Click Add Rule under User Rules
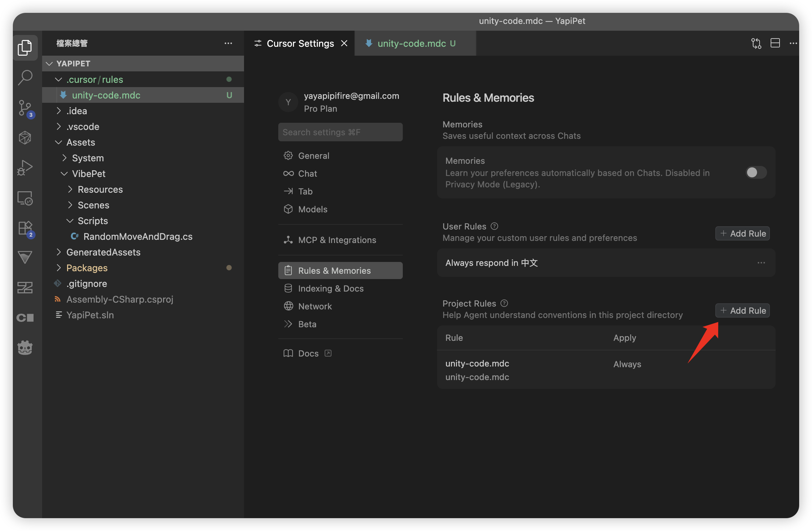This screenshot has width=812, height=531. [x=742, y=233]
